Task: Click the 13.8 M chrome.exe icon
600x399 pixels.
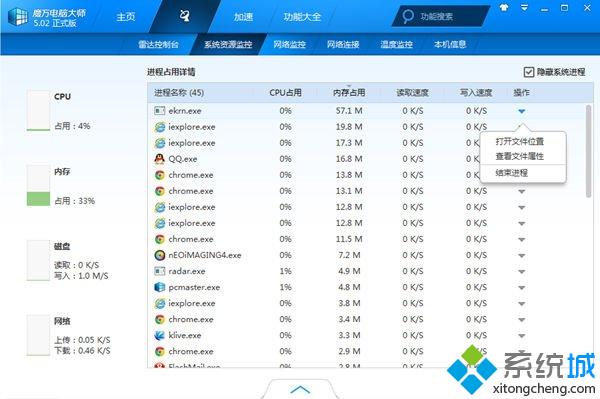Action: pyautogui.click(x=160, y=175)
